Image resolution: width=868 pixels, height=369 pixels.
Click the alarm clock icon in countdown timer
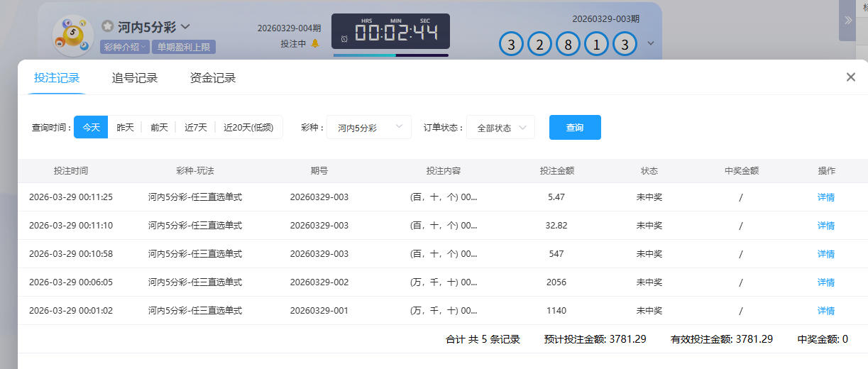344,38
